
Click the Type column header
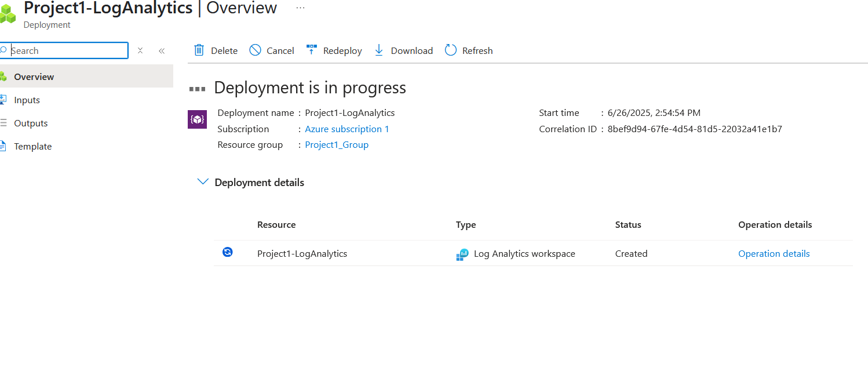[x=466, y=224]
